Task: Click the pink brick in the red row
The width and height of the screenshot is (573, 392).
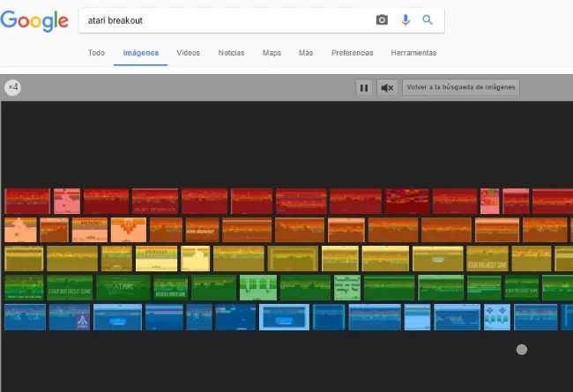Action: (x=67, y=202)
